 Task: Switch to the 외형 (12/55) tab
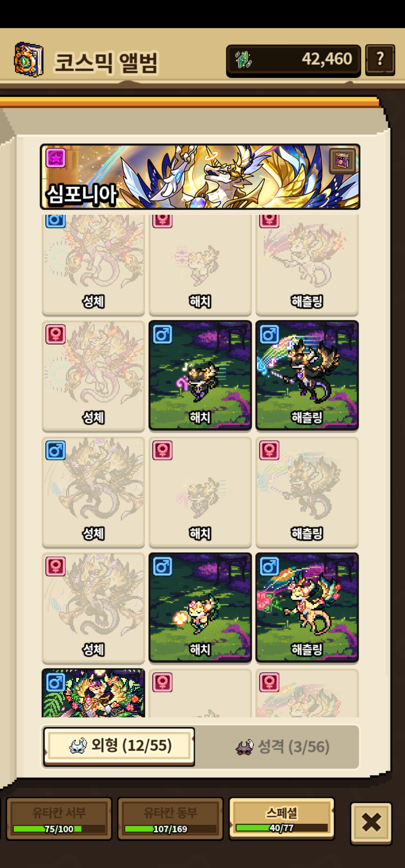119,746
